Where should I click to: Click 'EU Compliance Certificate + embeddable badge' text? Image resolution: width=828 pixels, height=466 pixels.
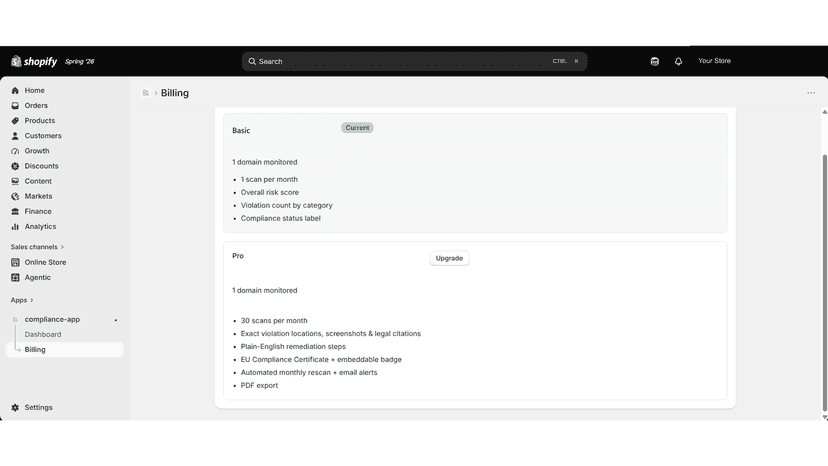(321, 360)
